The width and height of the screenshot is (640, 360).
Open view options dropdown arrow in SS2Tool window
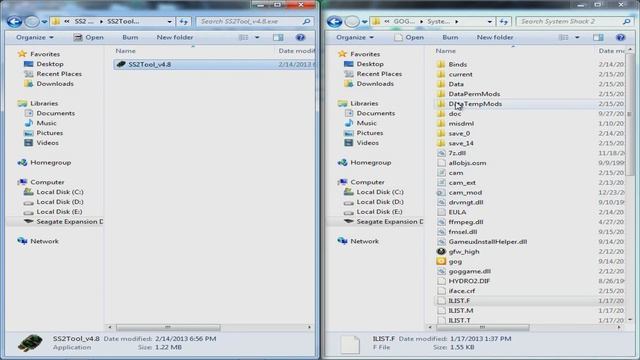(x=257, y=37)
